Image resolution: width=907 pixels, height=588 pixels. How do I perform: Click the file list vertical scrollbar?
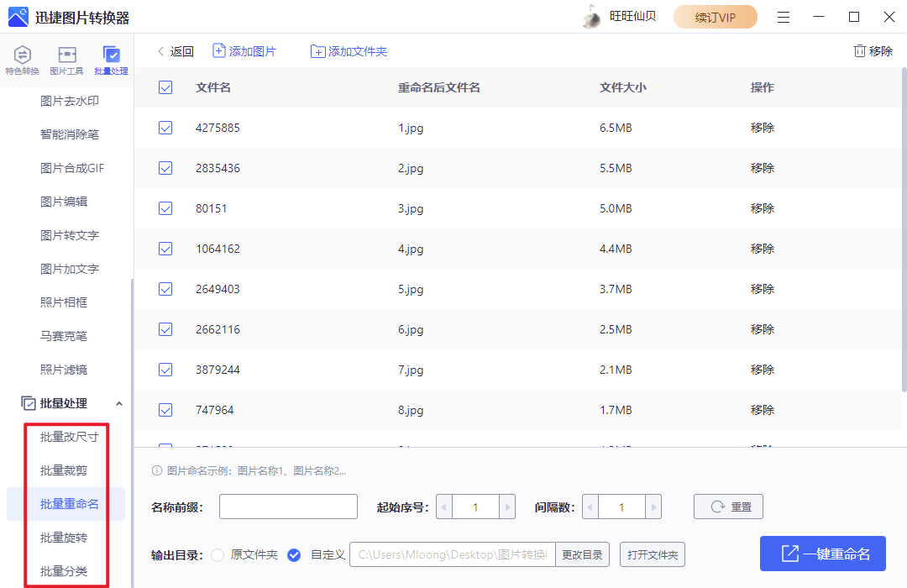[x=904, y=230]
